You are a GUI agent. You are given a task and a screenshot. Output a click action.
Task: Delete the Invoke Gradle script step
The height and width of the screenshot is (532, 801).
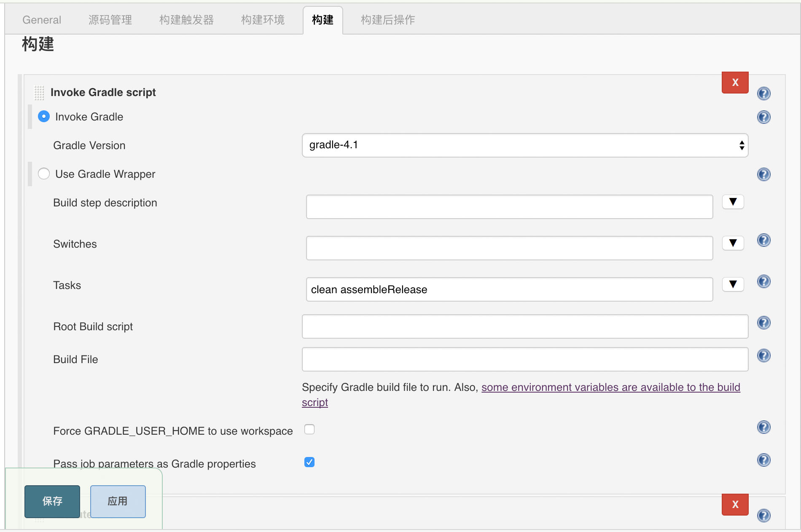coord(735,83)
